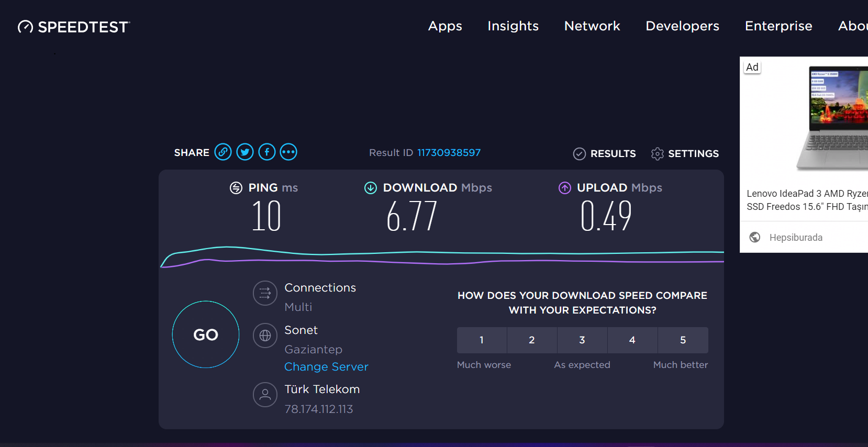Click Change Server link

pos(326,366)
